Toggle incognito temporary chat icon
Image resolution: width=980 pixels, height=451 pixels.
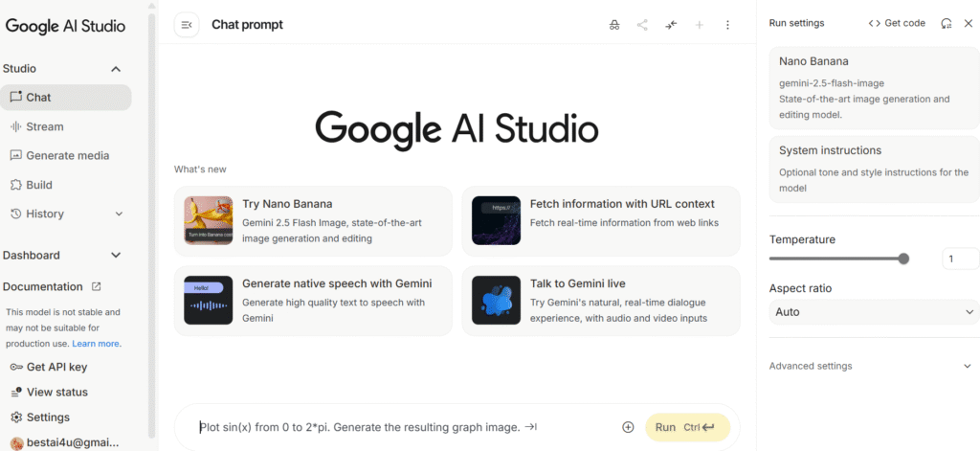tap(614, 25)
